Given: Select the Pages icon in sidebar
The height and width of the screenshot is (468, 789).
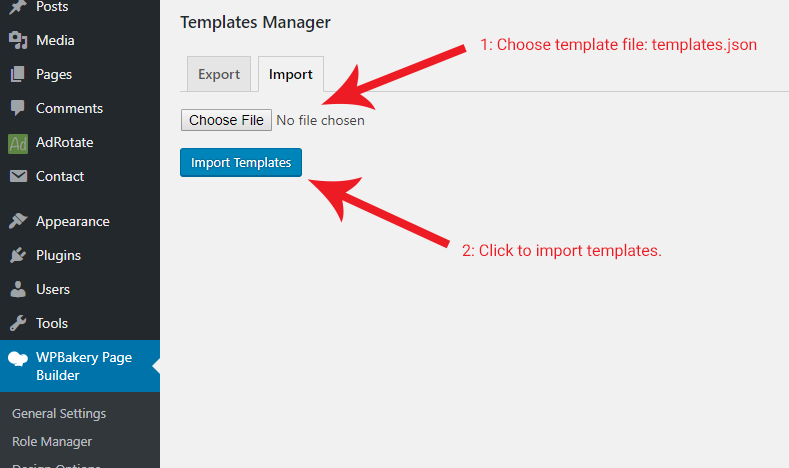Looking at the screenshot, I should [x=18, y=74].
